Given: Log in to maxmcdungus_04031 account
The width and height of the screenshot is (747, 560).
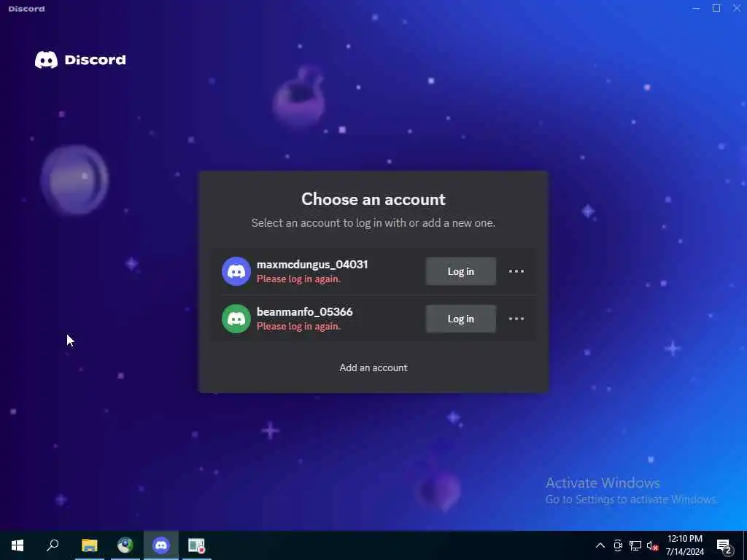Looking at the screenshot, I should click(x=461, y=271).
